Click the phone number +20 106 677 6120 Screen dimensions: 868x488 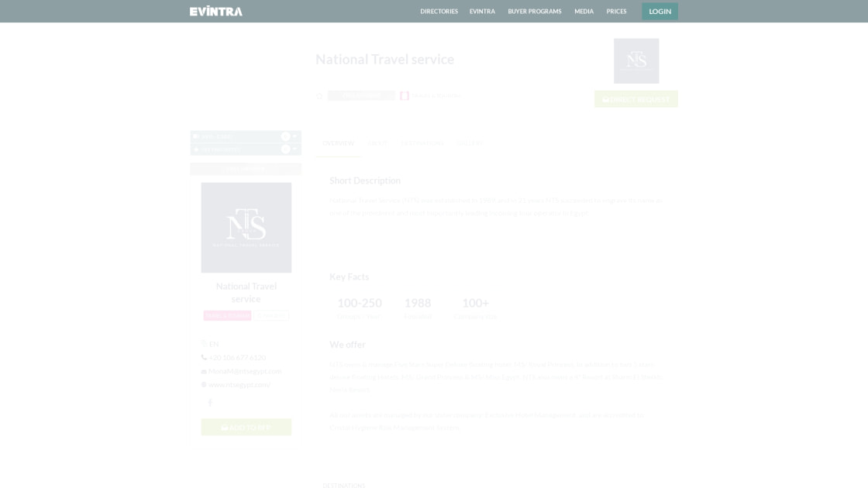[x=237, y=357]
